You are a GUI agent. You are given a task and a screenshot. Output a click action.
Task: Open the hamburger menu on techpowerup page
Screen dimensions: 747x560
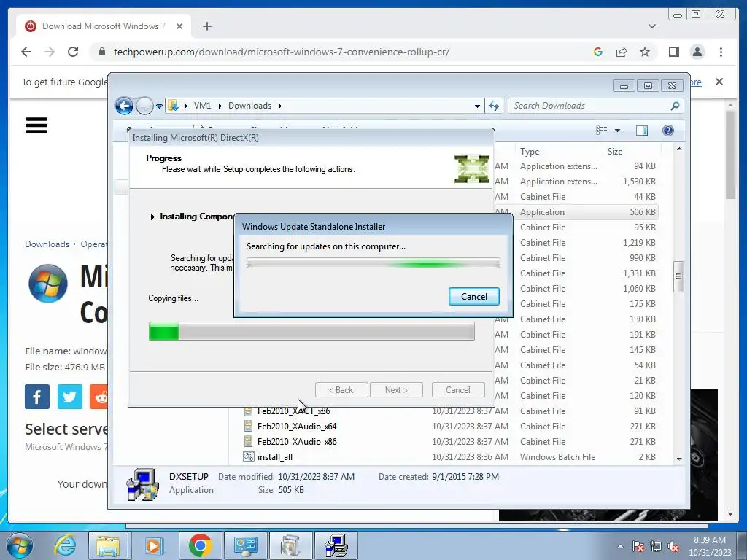point(36,125)
